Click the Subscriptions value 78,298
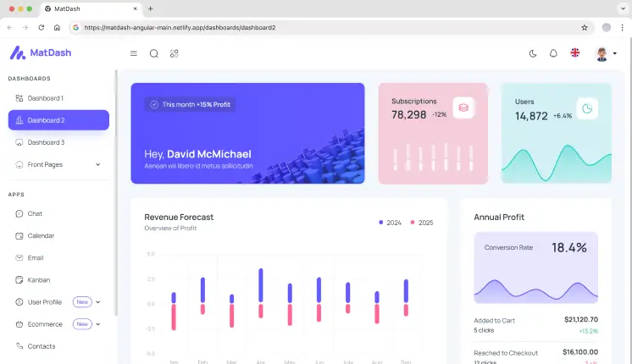Image resolution: width=632 pixels, height=364 pixels. [408, 115]
